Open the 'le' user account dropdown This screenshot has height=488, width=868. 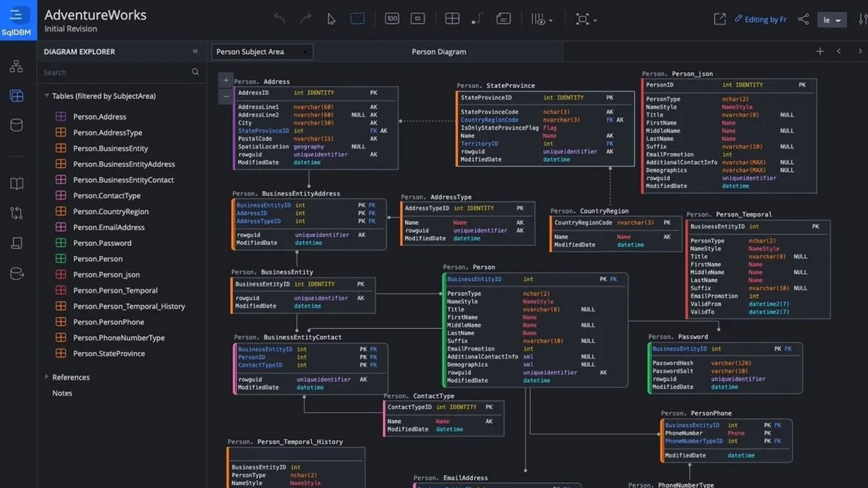pyautogui.click(x=832, y=20)
